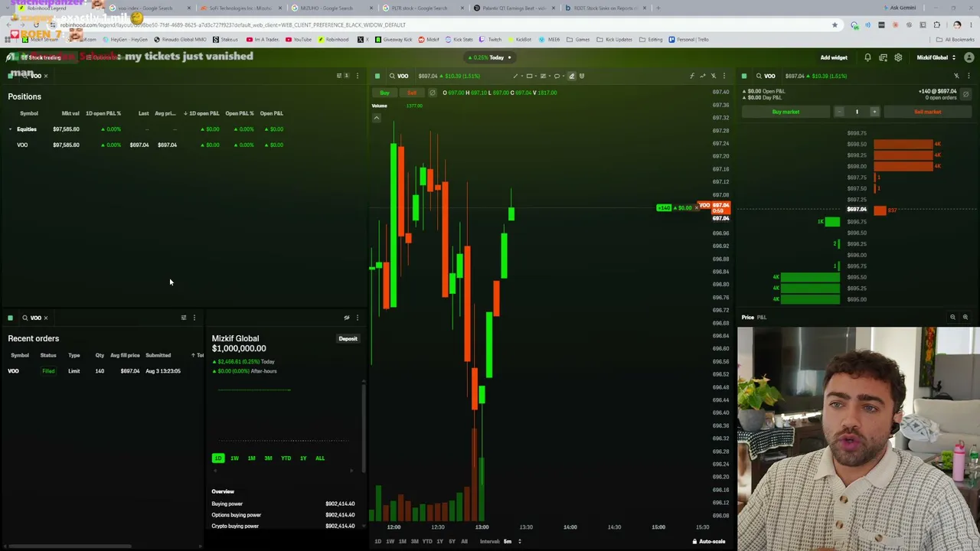The image size is (980, 551).
Task: Click the Deposit button
Action: 348,339
